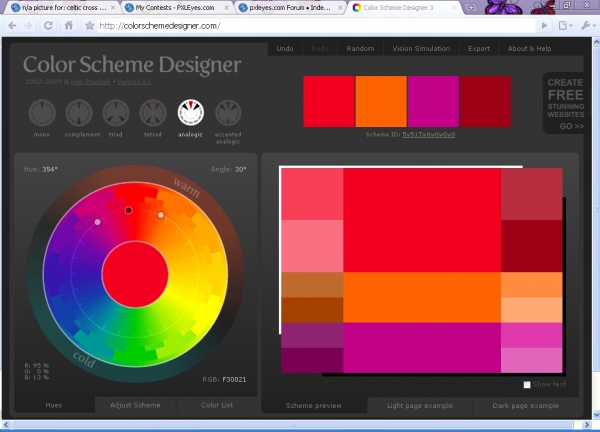Toggle the Show text checkbox
The width and height of the screenshot is (600, 432).
tap(527, 385)
